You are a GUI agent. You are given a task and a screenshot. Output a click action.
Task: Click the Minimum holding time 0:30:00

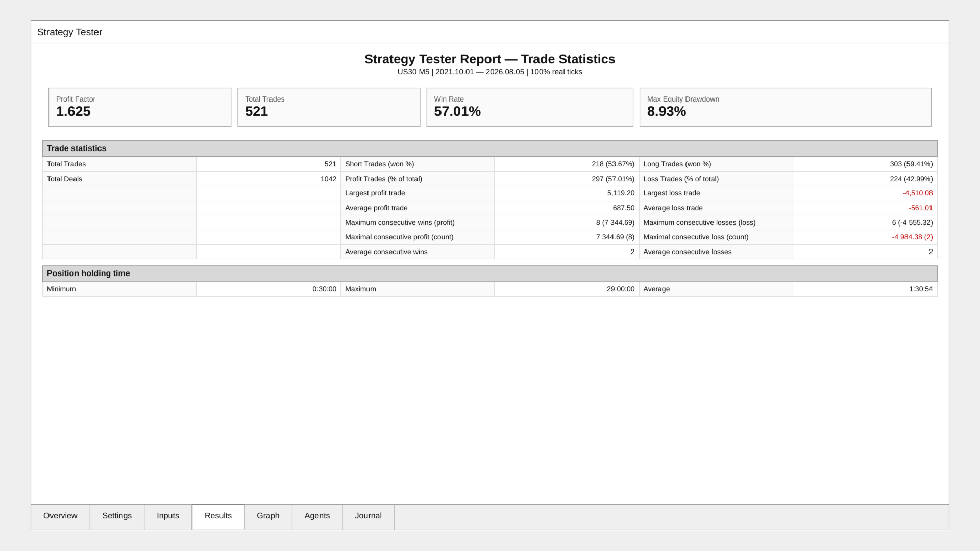[x=325, y=289]
